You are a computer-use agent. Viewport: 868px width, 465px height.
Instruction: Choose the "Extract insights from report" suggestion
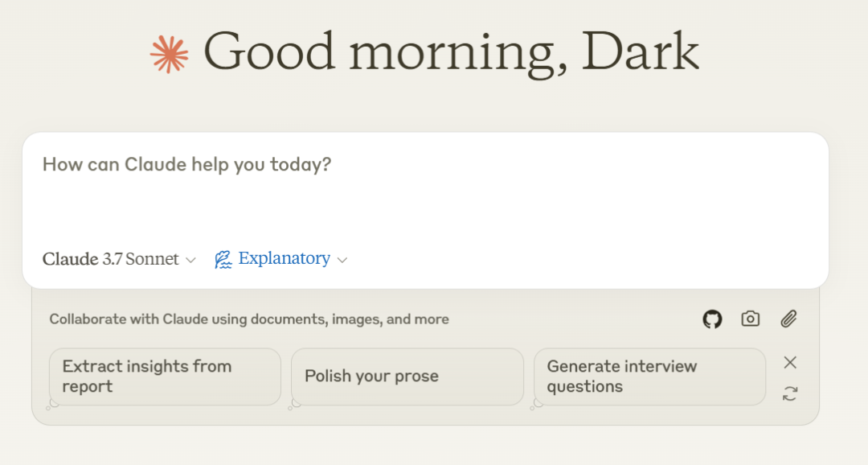[165, 377]
